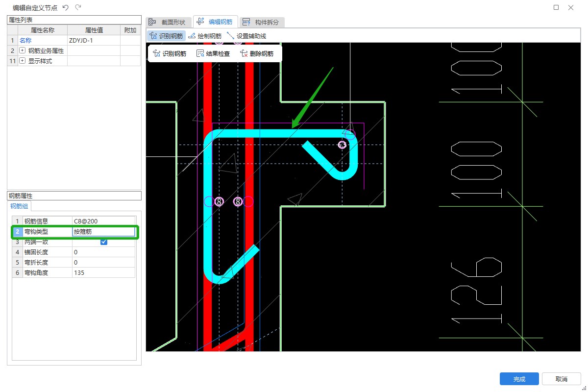Click the 弯折长度 value cell
The width and height of the screenshot is (588, 392).
[x=103, y=262]
